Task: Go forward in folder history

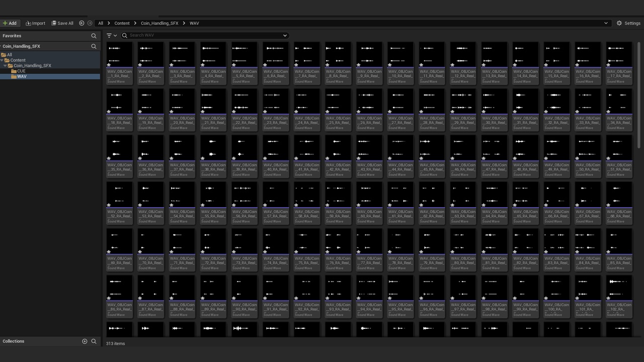Action: pyautogui.click(x=90, y=23)
